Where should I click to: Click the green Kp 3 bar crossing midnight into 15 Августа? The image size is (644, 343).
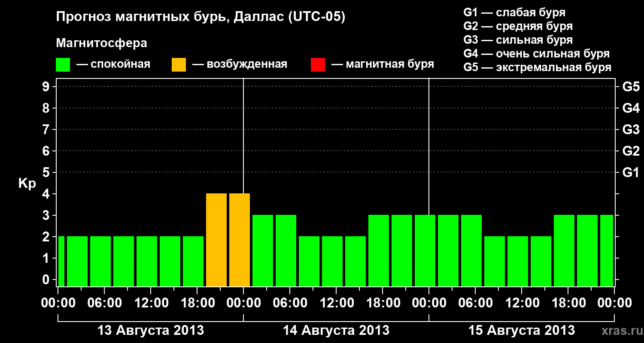point(425,250)
